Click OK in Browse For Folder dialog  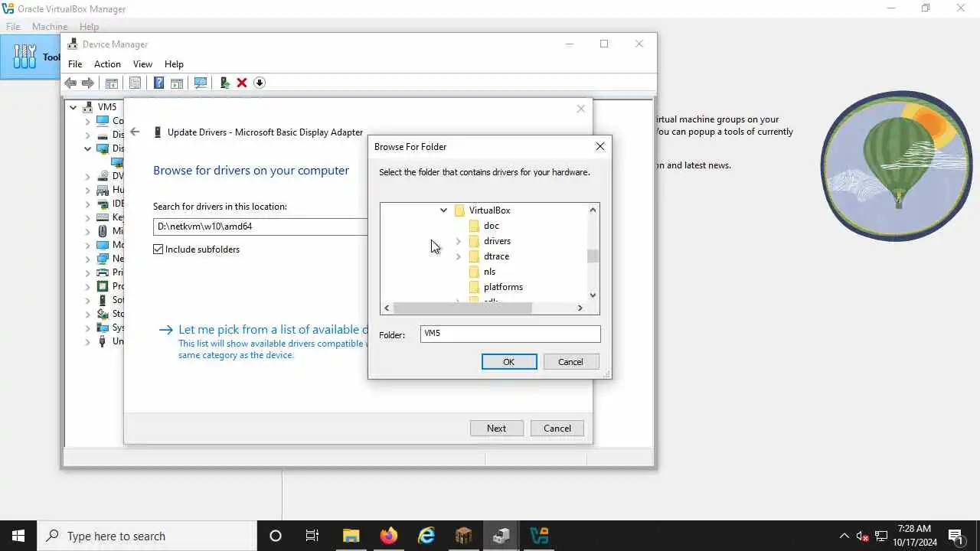509,362
